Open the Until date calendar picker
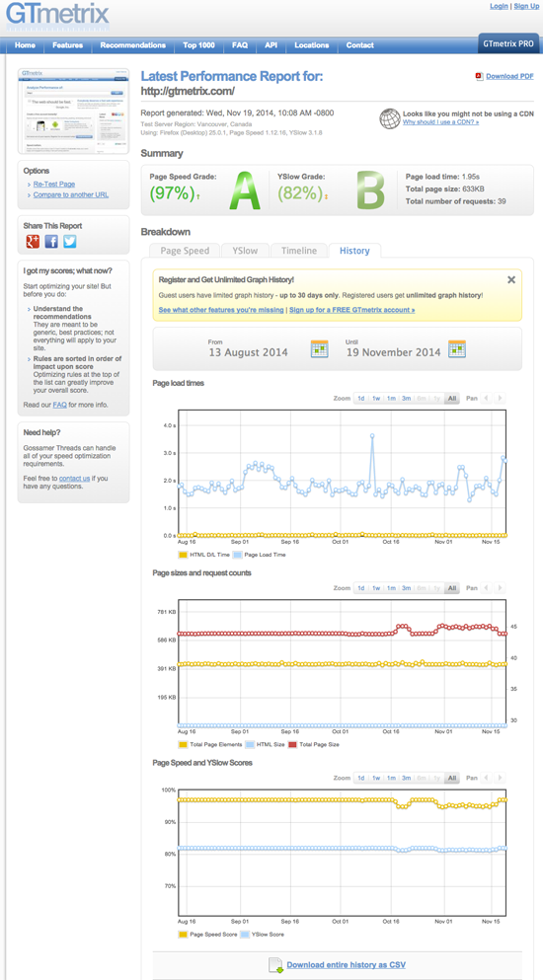This screenshot has height=980, width=543. click(x=457, y=348)
